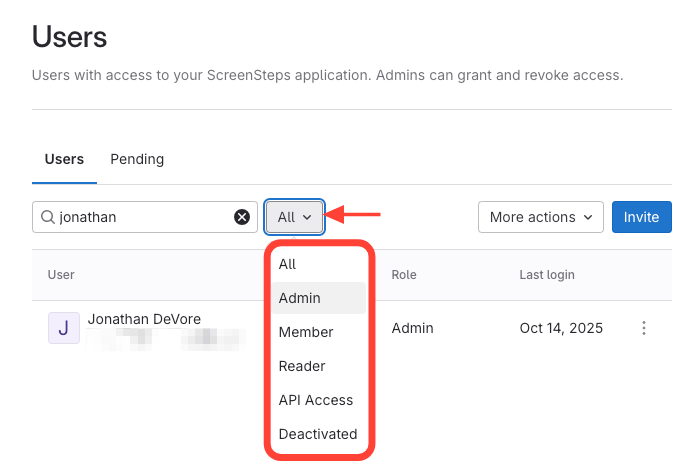Filter users by Member role

(x=306, y=332)
